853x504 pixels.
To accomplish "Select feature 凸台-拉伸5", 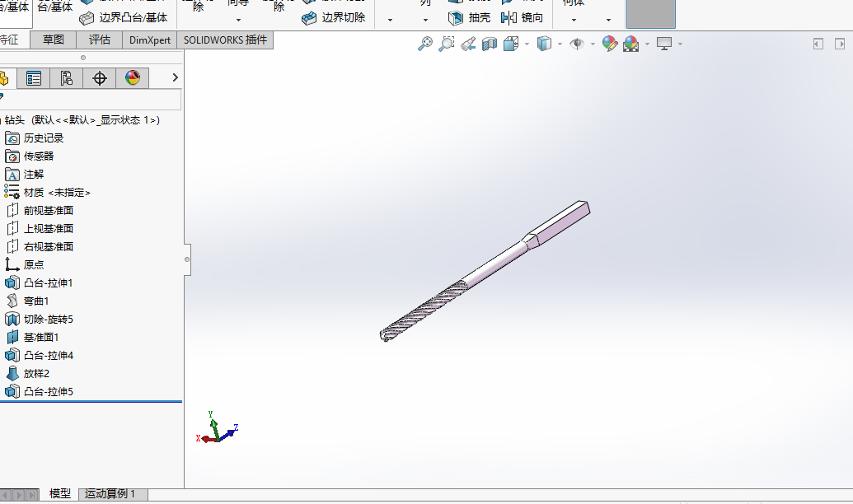I will click(x=39, y=391).
